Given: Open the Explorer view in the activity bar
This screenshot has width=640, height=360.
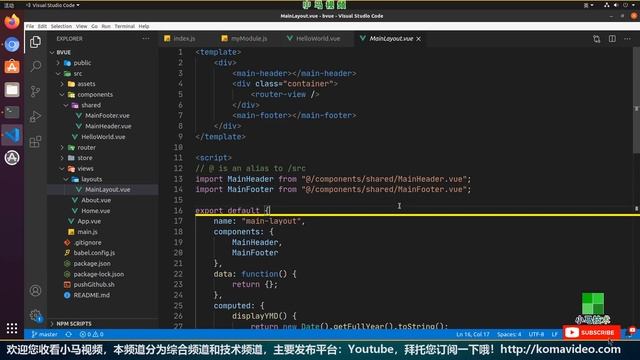Looking at the screenshot, I should tap(36, 42).
